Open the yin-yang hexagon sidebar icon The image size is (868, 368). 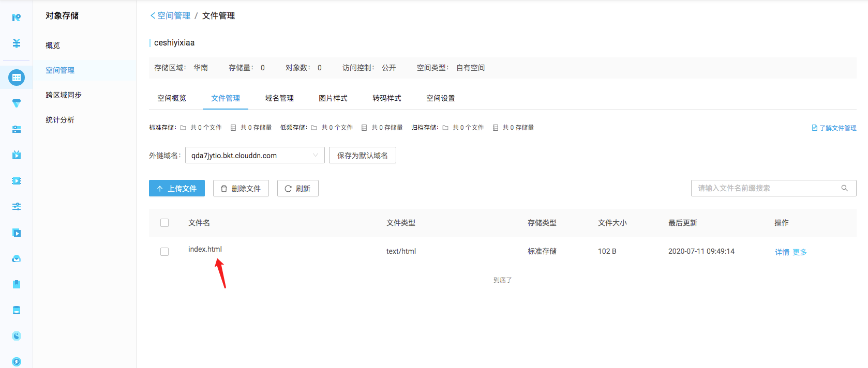tap(17, 336)
